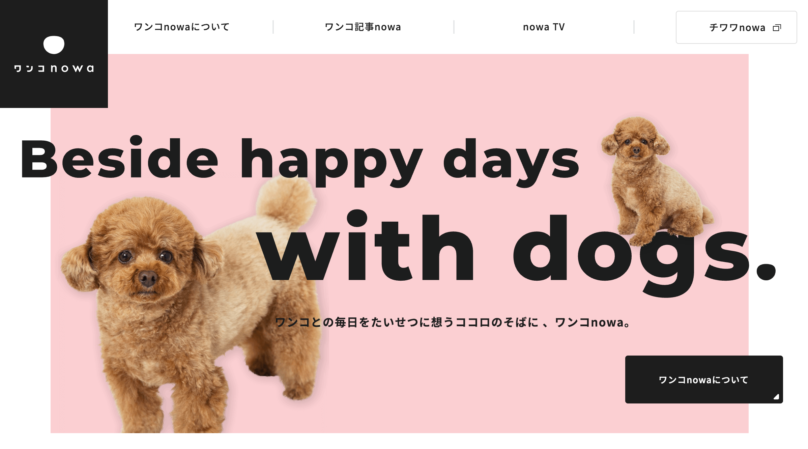Open the ワンコ記事nowa navigation item

click(x=363, y=27)
